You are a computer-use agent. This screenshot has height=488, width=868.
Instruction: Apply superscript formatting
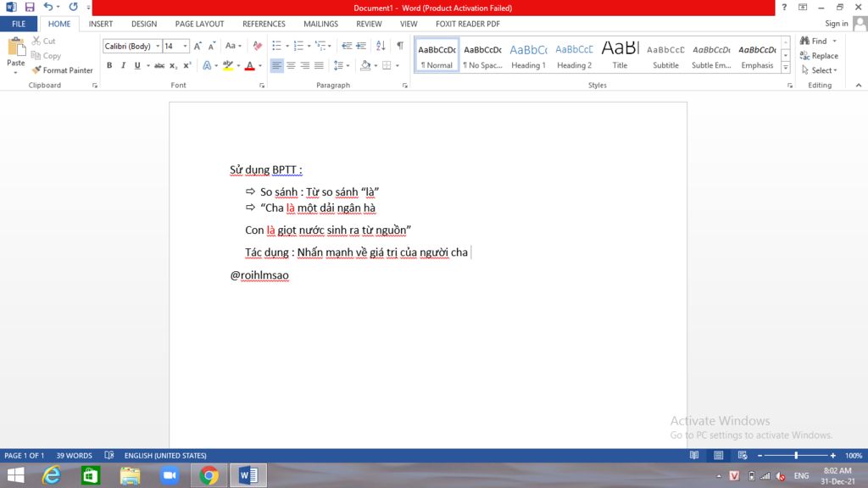click(x=187, y=65)
